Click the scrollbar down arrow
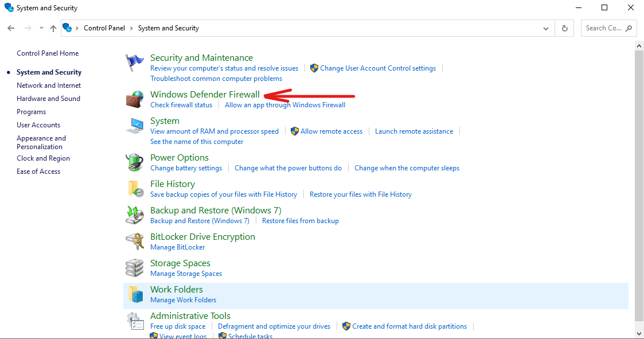This screenshot has height=339, width=644. [x=639, y=334]
